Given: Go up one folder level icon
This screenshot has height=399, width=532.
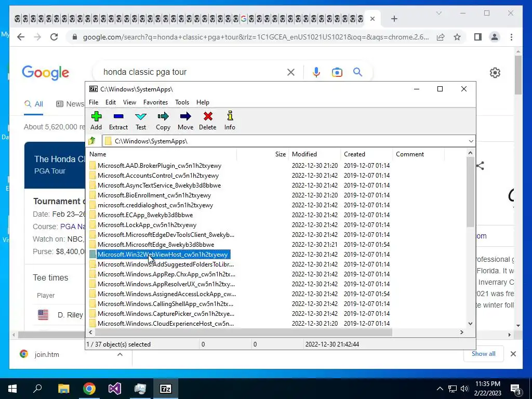Looking at the screenshot, I should coord(92,141).
